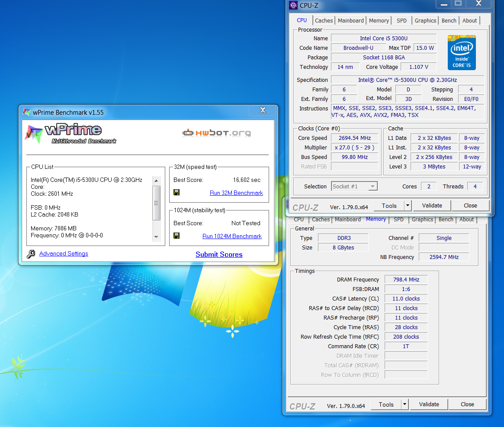Image resolution: width=504 pixels, height=427 pixels.
Task: Switch to Memory tab in upper CPU-Z
Action: (x=379, y=21)
